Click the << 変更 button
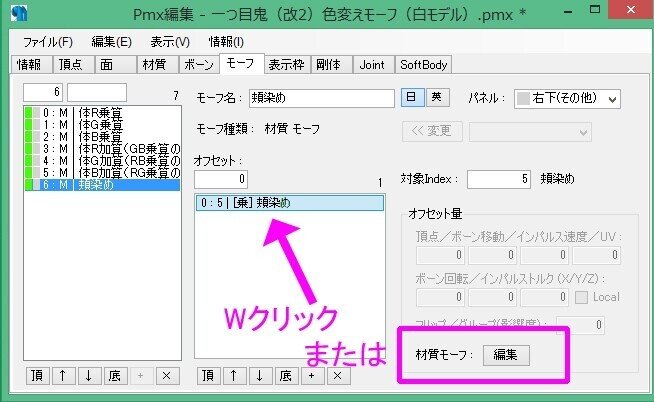 (x=432, y=131)
